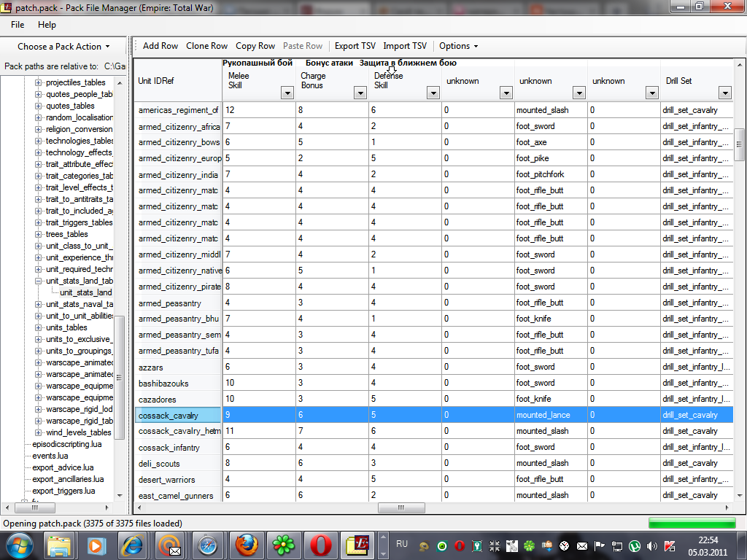The image size is (747, 560).
Task: Select export_advice.lua in the tree
Action: [63, 467]
